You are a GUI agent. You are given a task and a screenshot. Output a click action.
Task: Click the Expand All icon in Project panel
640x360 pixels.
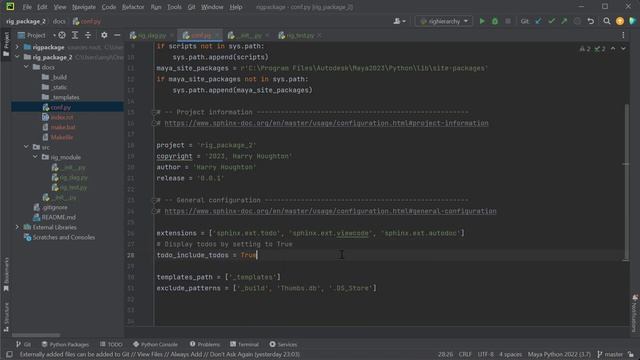pos(75,36)
